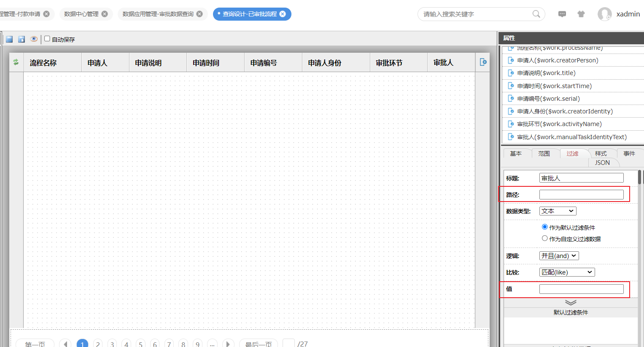
Task: Open the messages chat icon
Action: tap(562, 14)
